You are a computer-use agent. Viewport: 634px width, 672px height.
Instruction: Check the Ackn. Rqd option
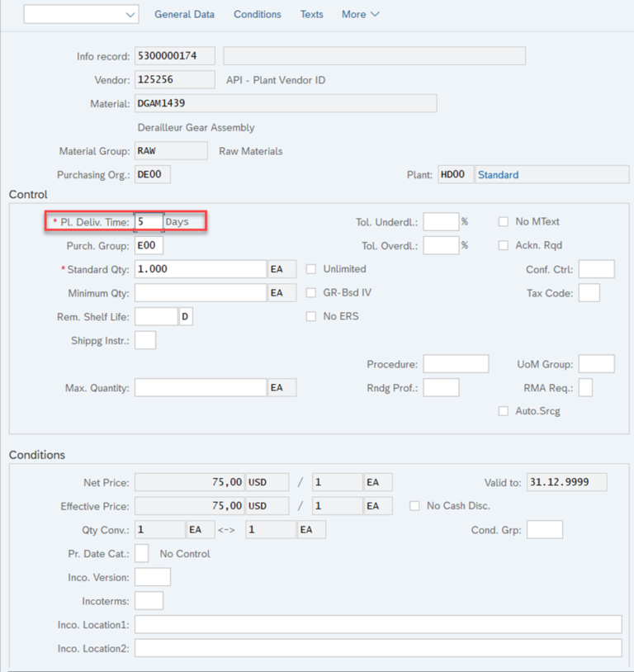[x=504, y=244]
